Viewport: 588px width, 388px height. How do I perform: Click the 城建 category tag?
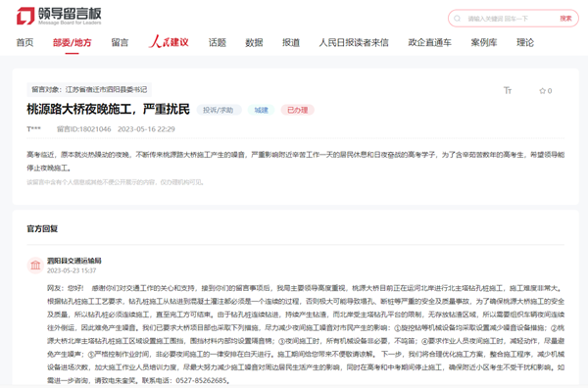[261, 110]
